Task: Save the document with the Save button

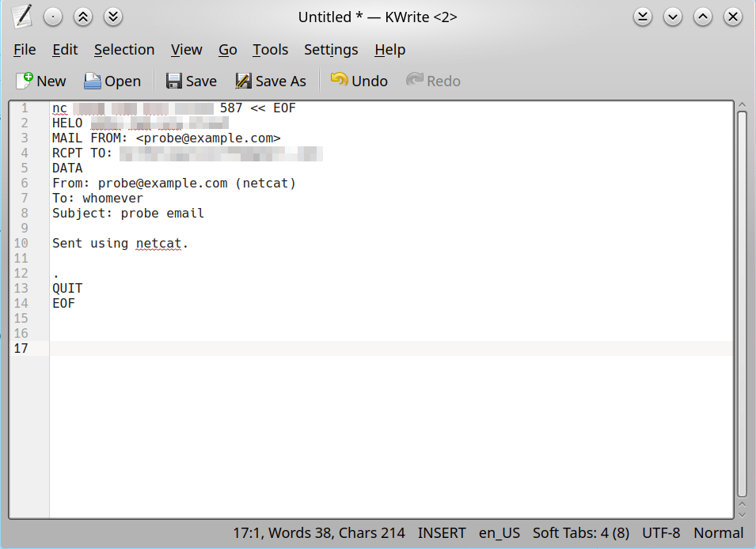Action: click(x=192, y=81)
